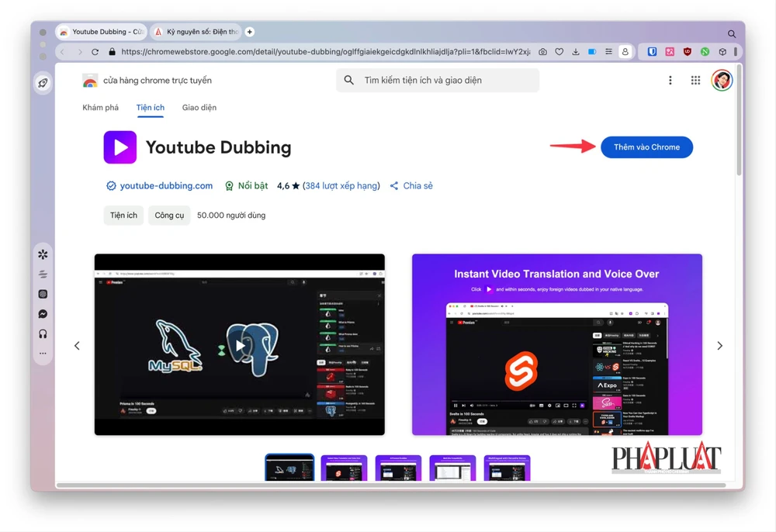Open the three-dot store options menu
Viewport: 776px width, 532px height.
click(670, 80)
